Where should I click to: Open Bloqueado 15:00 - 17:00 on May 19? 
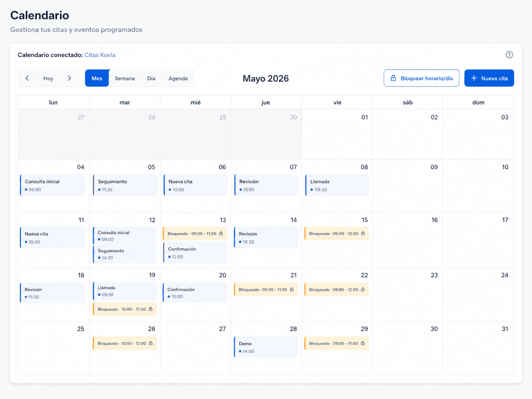click(x=125, y=309)
